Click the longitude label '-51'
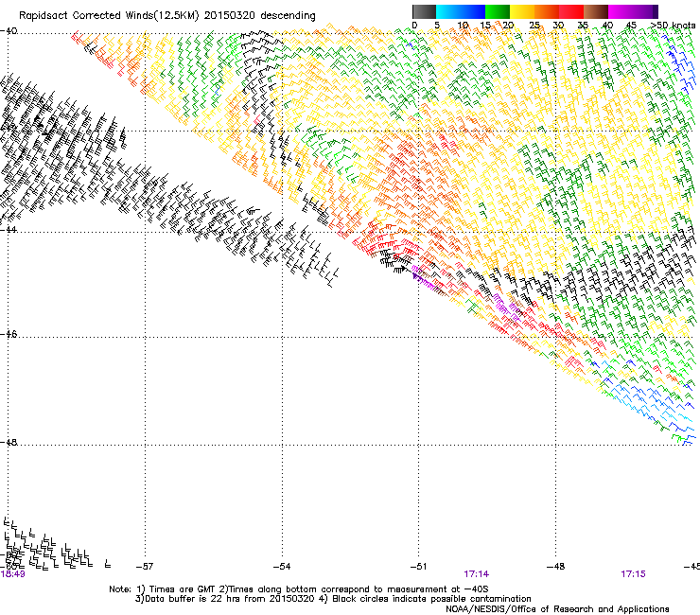700x615 pixels. (418, 567)
